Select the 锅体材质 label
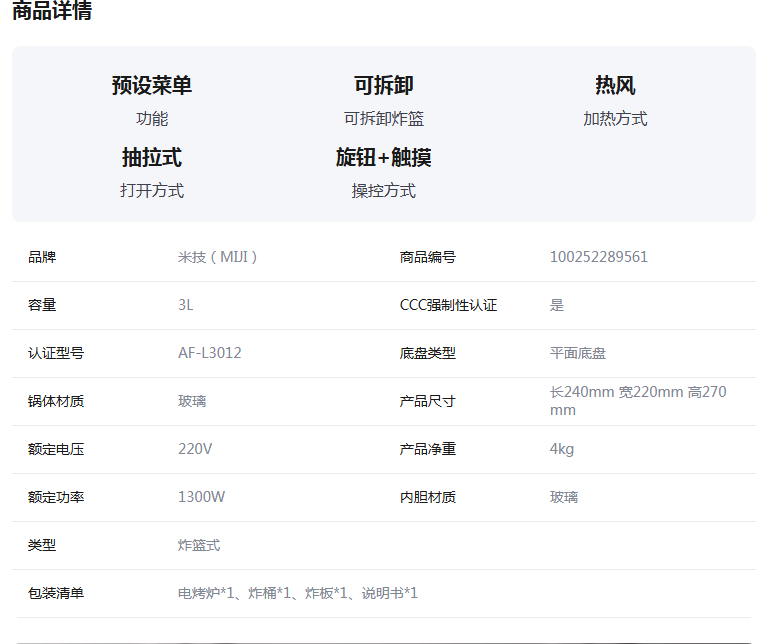 click(x=56, y=401)
